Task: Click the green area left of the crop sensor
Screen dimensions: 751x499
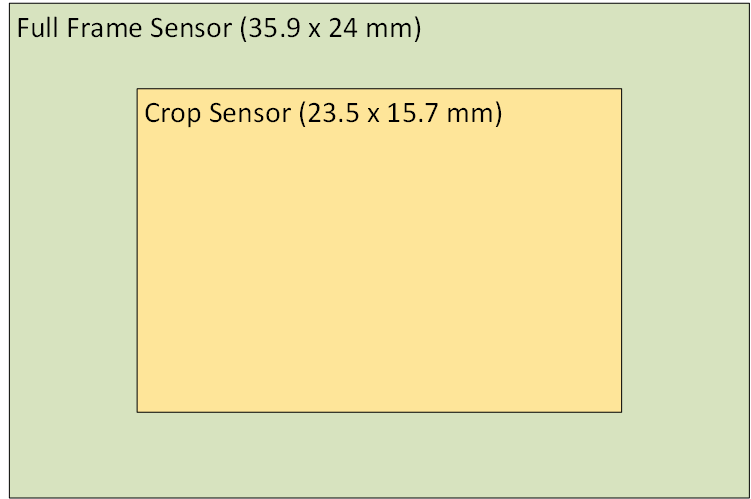Action: click(x=73, y=250)
